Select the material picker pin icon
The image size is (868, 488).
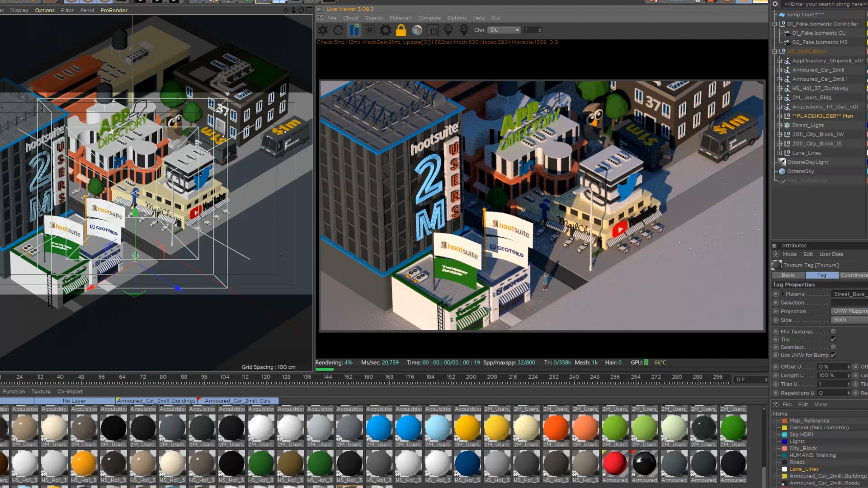[x=464, y=30]
